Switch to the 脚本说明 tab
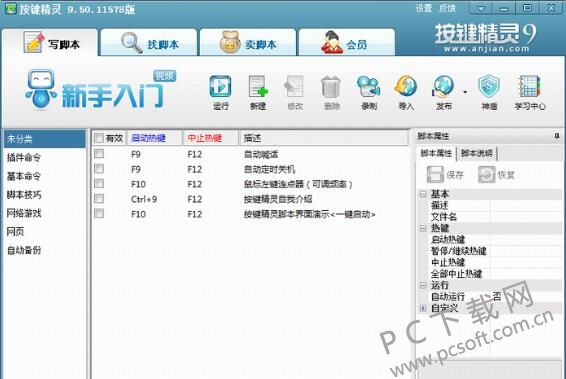 coord(476,153)
